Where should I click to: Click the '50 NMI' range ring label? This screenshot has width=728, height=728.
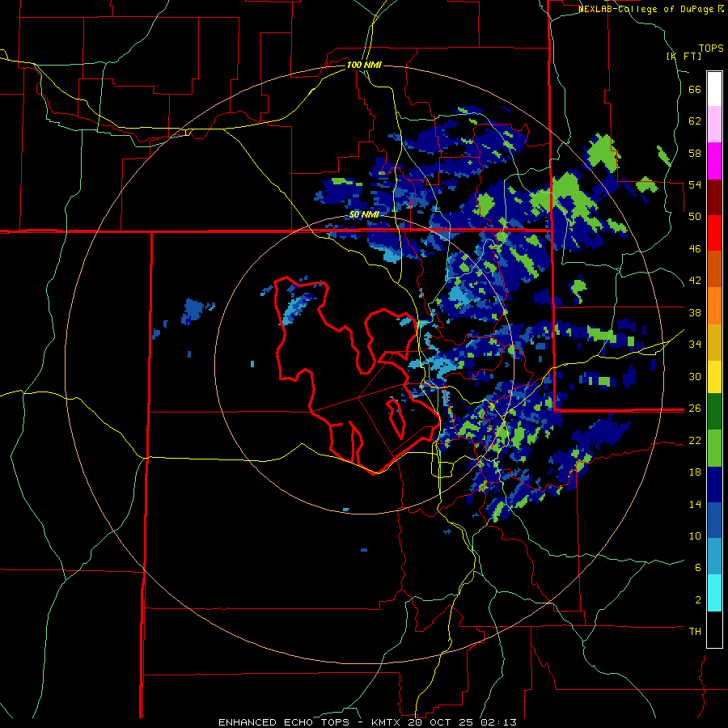tap(364, 214)
